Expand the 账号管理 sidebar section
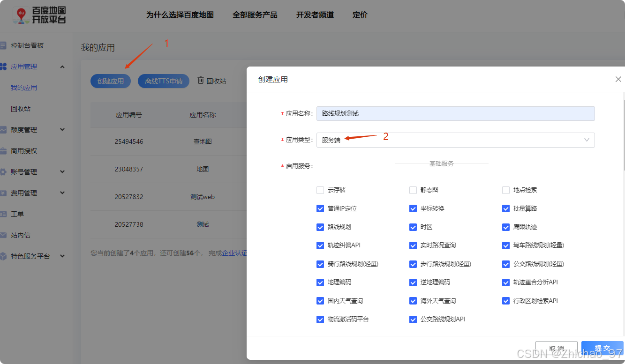The height and width of the screenshot is (364, 625). [62, 172]
